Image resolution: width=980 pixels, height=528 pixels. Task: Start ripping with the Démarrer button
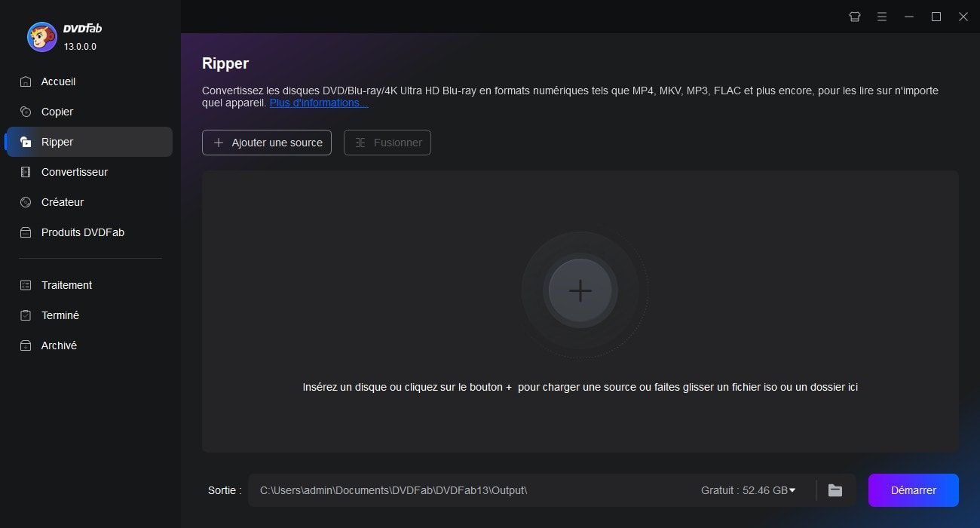pyautogui.click(x=914, y=490)
